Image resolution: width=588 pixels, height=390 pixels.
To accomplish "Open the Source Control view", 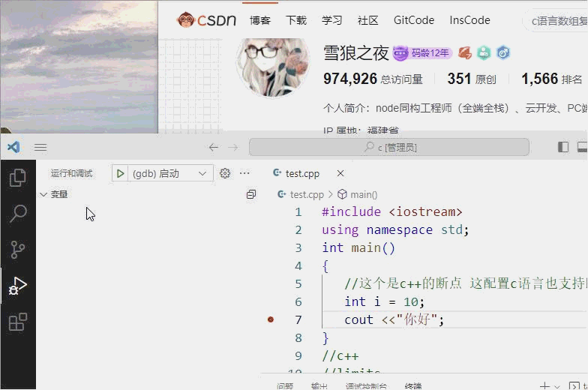I will pos(18,249).
